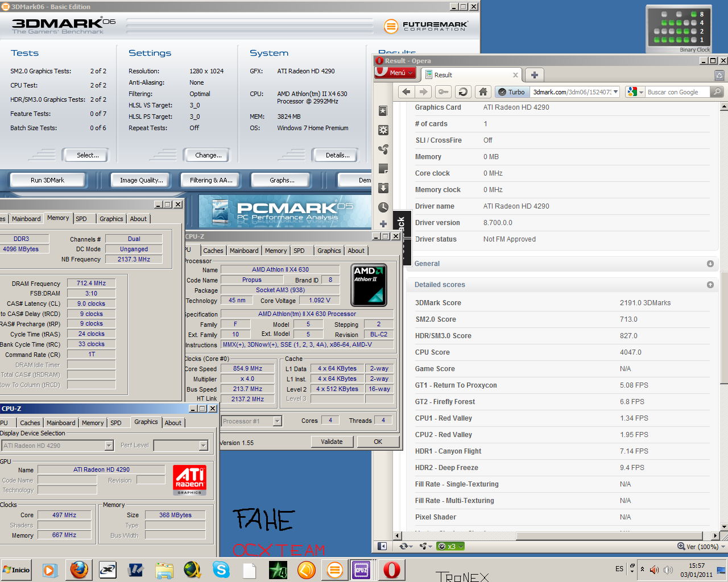The height and width of the screenshot is (582, 728).
Task: Select Graphics tab in CPU-Z memory window
Action: click(111, 219)
